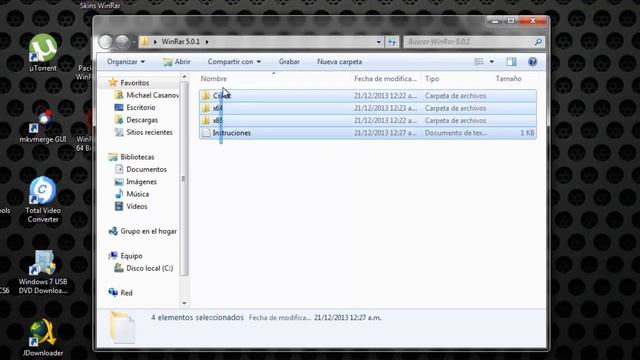
Task: Open Escritorio in the navigation pane
Action: 135,107
